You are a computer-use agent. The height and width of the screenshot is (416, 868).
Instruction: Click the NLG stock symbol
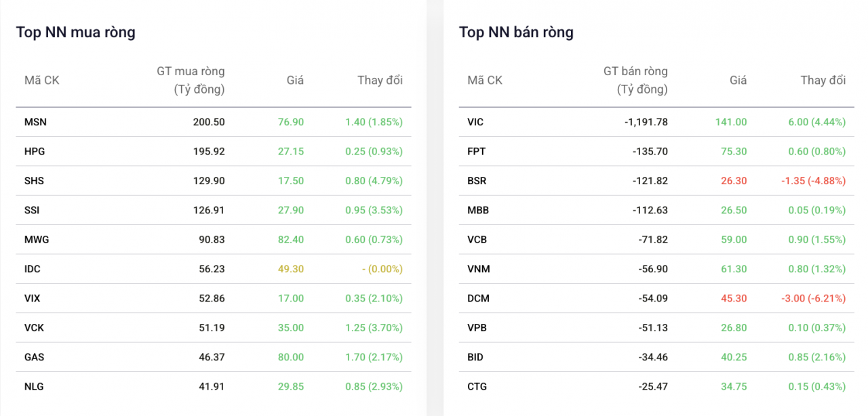tap(34, 386)
